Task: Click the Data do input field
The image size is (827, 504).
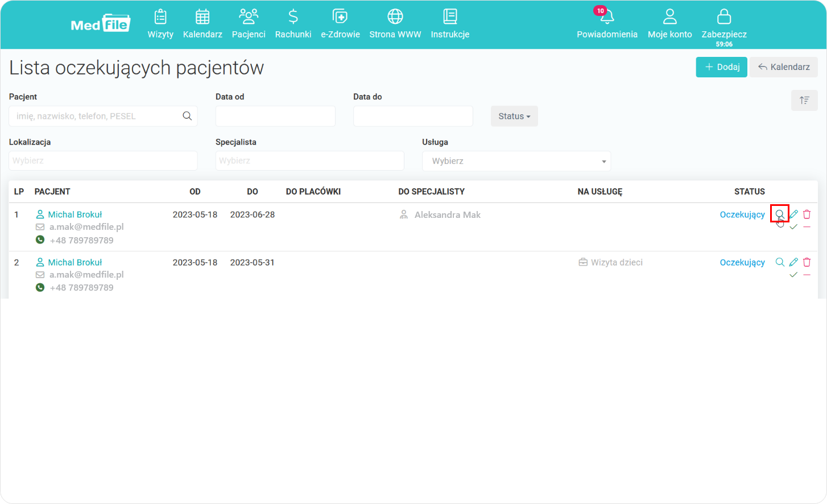Action: [413, 116]
